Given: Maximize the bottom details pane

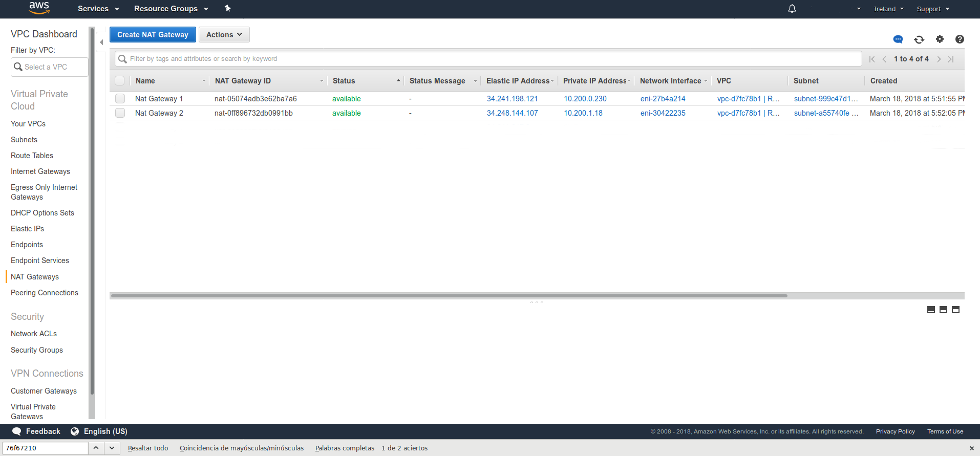Looking at the screenshot, I should (955, 310).
